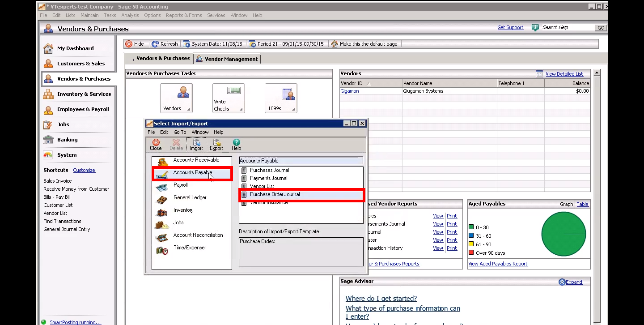Open Vendors task dropdown arrow
Screen dimensions: 644x325
(189, 109)
